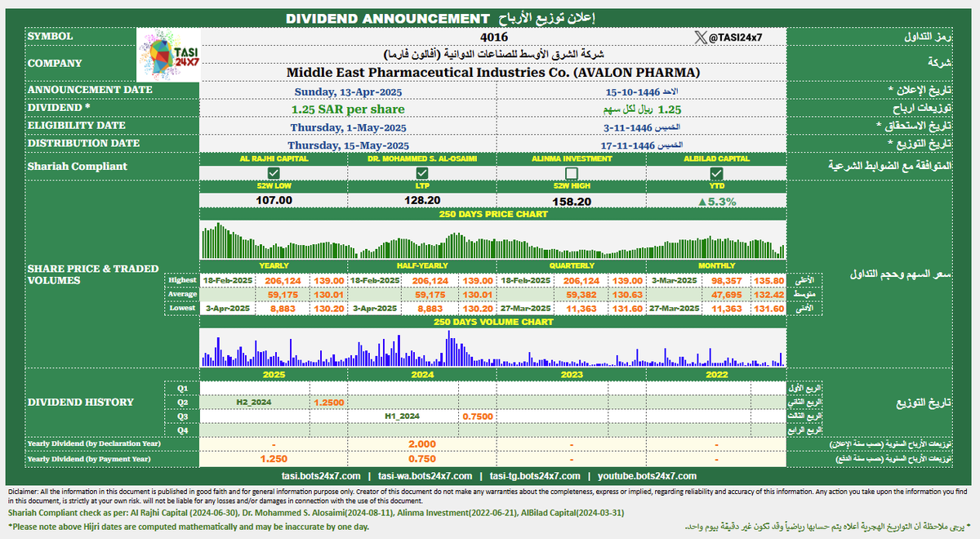Click the TASI 24x7 colorful logo
980x539 pixels.
click(x=168, y=55)
